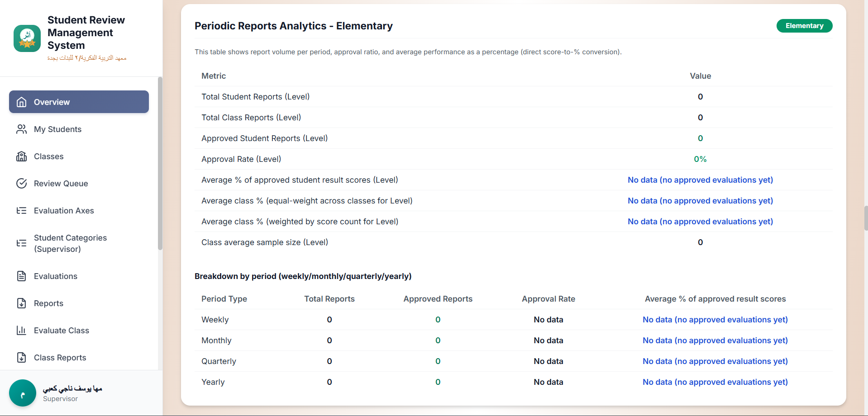Click the supervisor profile avatar circle
This screenshot has height=416, width=868.
click(x=22, y=392)
